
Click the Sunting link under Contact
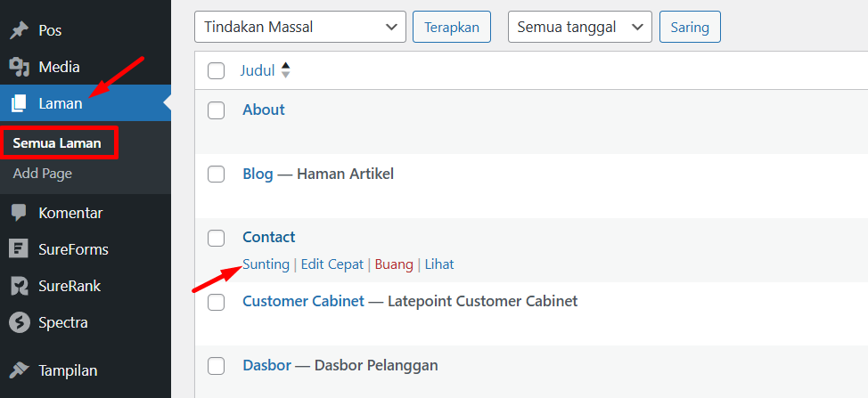266,264
